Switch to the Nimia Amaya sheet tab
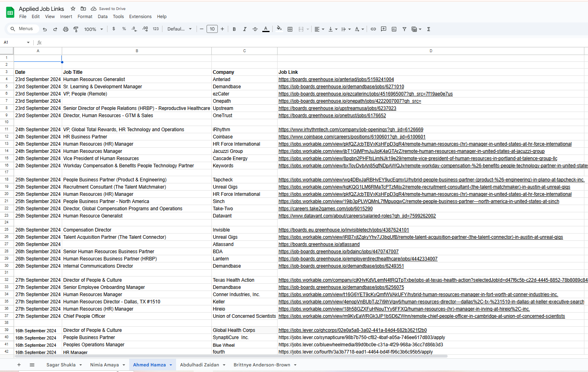 (104, 365)
